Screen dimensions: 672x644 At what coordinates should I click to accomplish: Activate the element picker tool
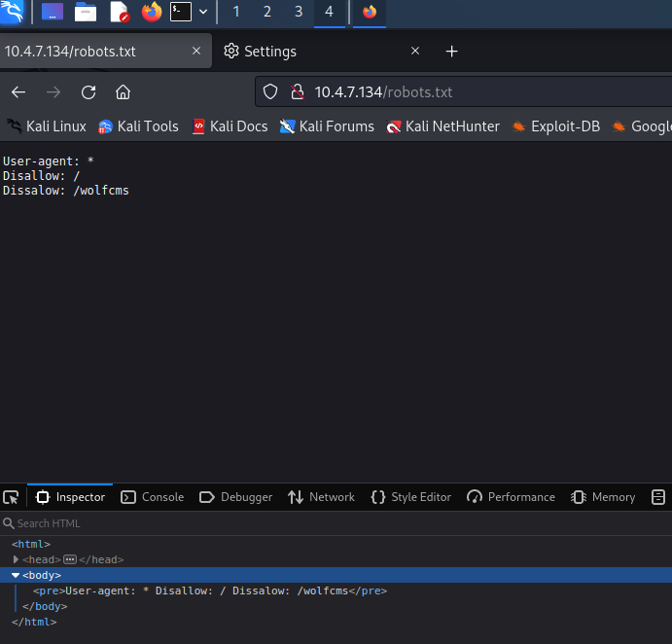[11, 497]
